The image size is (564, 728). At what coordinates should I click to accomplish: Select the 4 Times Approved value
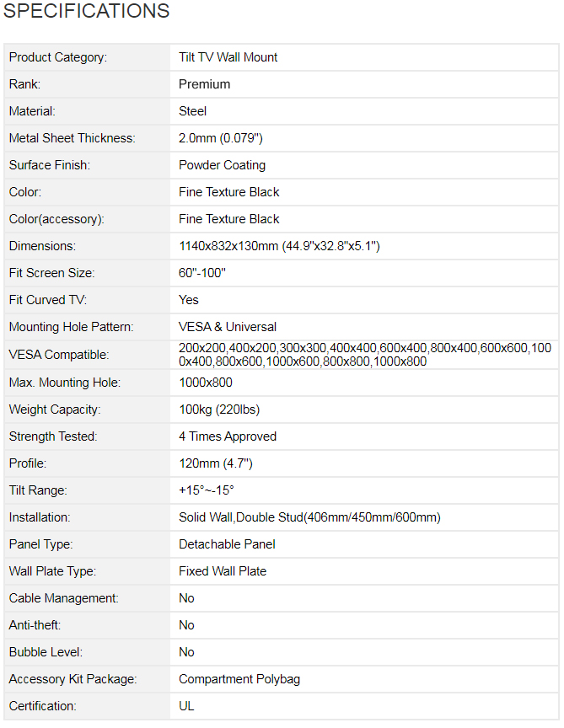click(228, 436)
